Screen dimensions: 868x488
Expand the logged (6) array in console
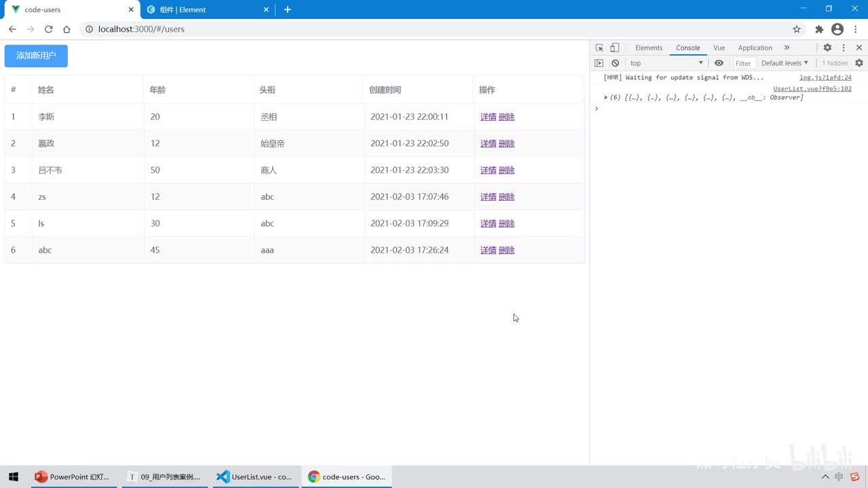(606, 98)
